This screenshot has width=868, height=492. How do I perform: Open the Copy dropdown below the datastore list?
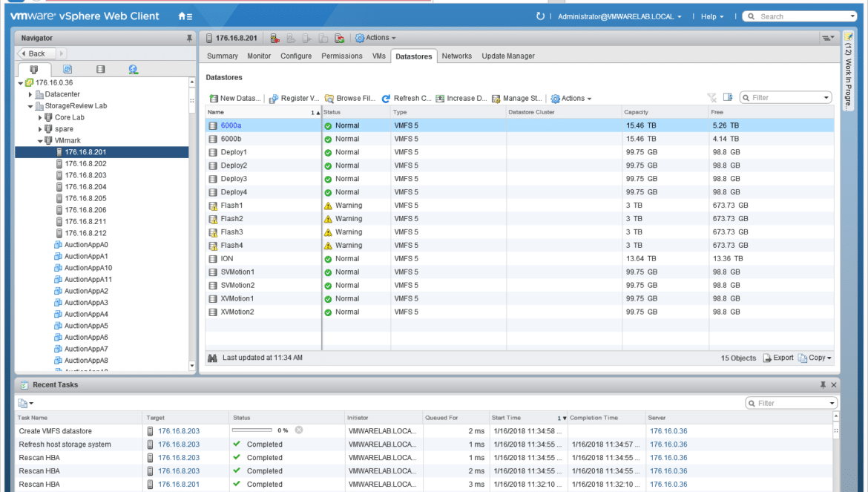pyautogui.click(x=815, y=358)
